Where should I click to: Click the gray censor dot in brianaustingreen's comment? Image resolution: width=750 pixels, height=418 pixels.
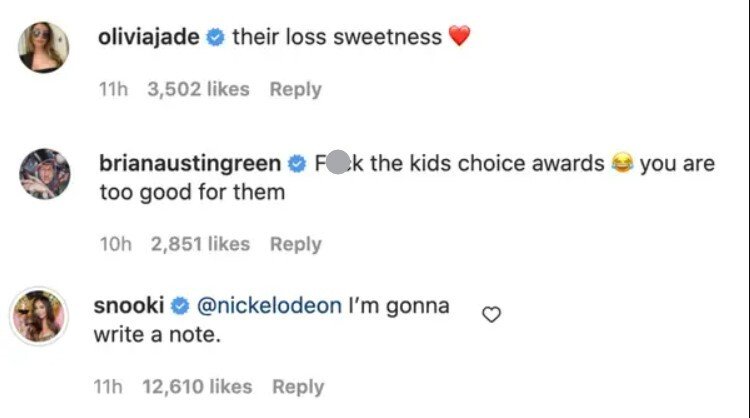[338, 162]
